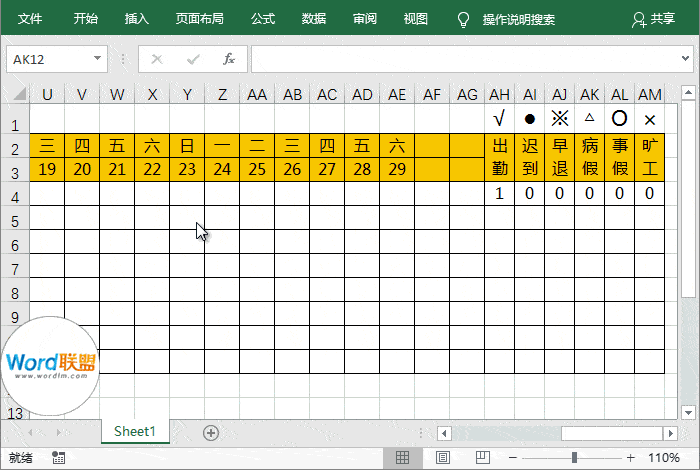Viewport: 700px width, 470px height.
Task: Click the zoom out minus button
Action: coord(512,458)
